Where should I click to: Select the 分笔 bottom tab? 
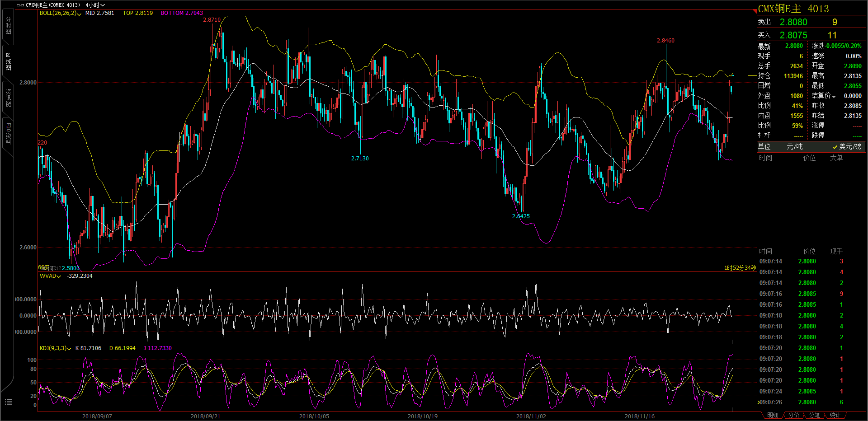[x=814, y=415]
